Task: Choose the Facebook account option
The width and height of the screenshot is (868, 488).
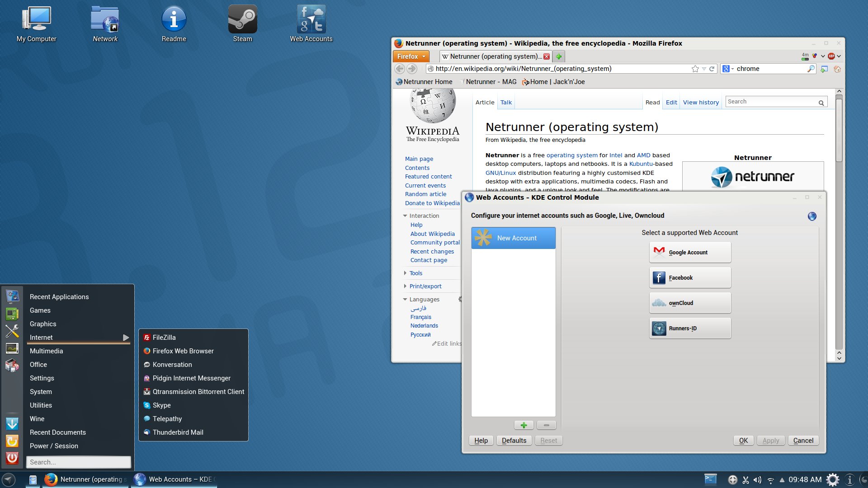Action: click(x=690, y=277)
